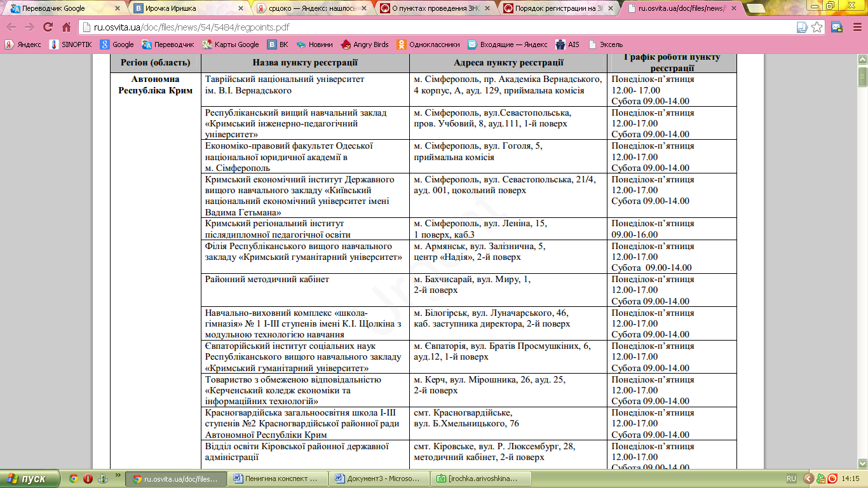
Task: Toggle the RU language indicator
Action: click(x=791, y=478)
